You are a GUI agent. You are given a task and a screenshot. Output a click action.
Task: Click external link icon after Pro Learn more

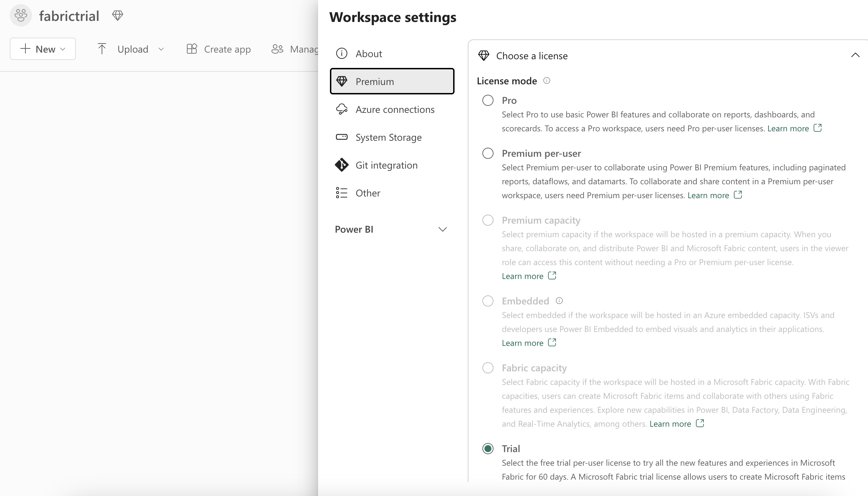tap(818, 128)
